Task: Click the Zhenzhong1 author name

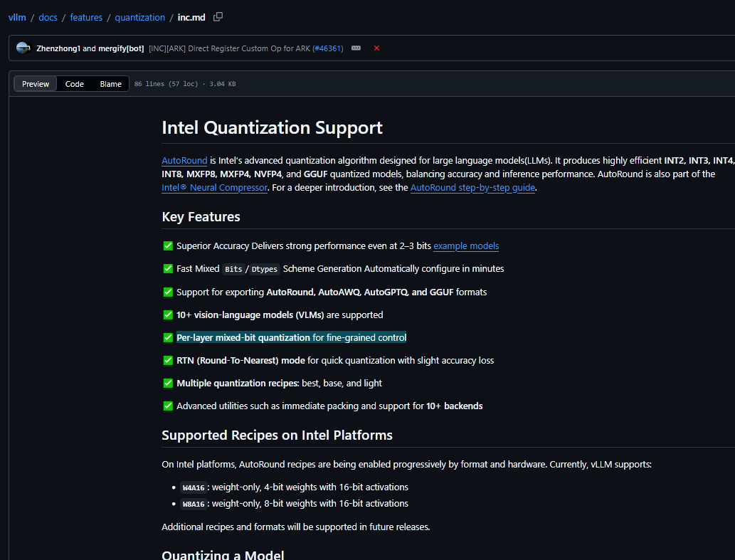Action: (x=58, y=48)
